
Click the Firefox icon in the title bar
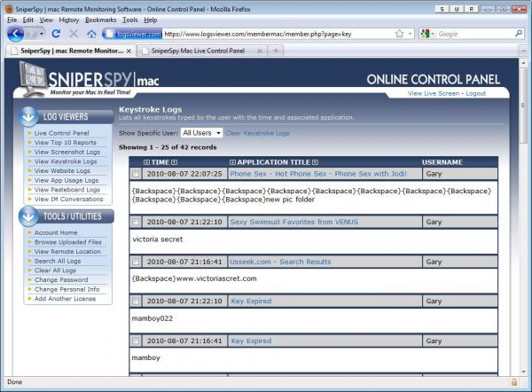(10, 9)
